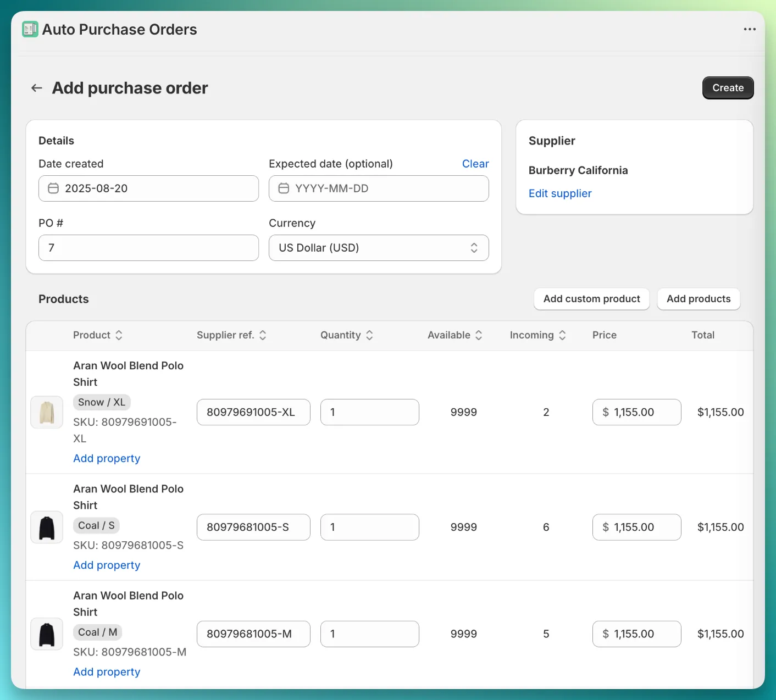Add property to Coal / S product
Screen dimensions: 776x700
[x=107, y=565]
